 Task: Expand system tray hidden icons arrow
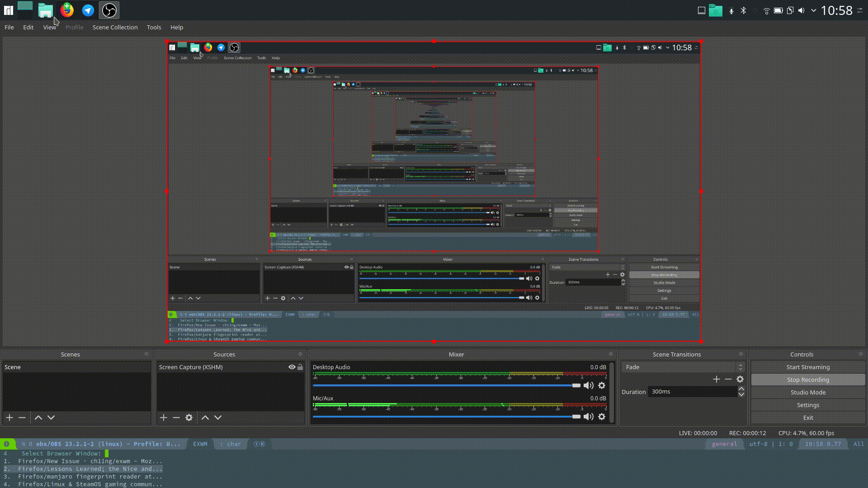point(814,10)
